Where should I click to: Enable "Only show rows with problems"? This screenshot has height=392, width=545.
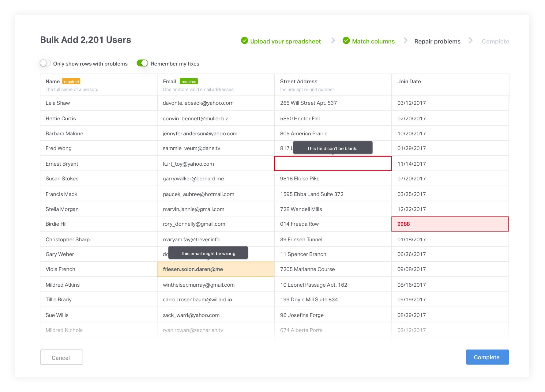tap(45, 63)
